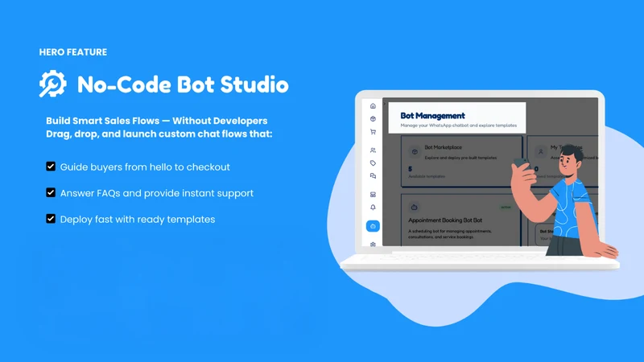644x362 pixels.
Task: Expand the sidebar using the small chevron
Action: [385, 104]
